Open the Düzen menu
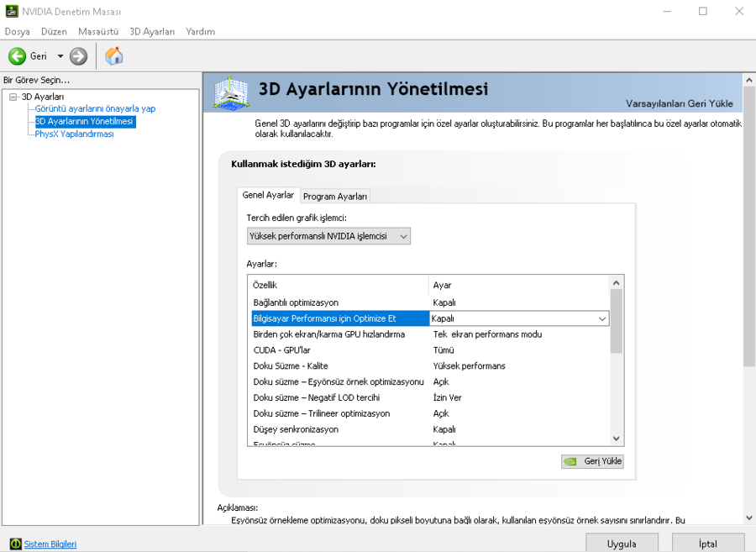 (54, 32)
